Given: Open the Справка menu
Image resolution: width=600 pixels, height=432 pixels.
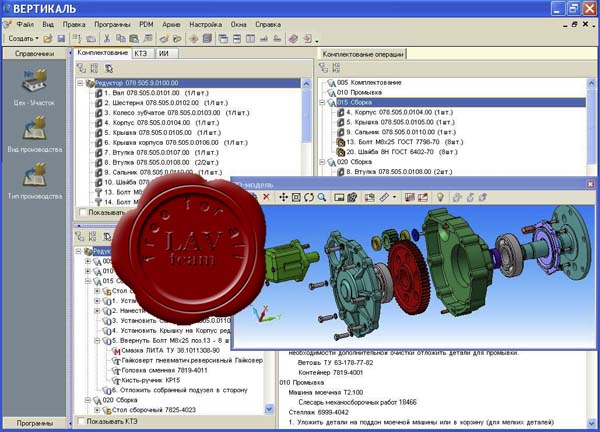Looking at the screenshot, I should 268,24.
